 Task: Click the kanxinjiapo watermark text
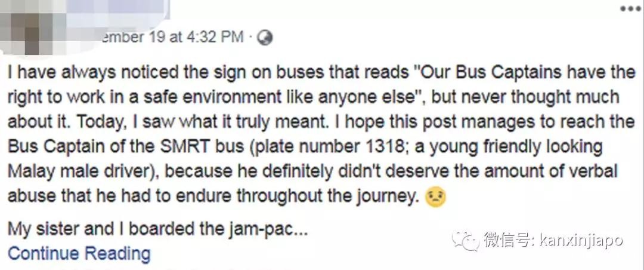(x=580, y=241)
